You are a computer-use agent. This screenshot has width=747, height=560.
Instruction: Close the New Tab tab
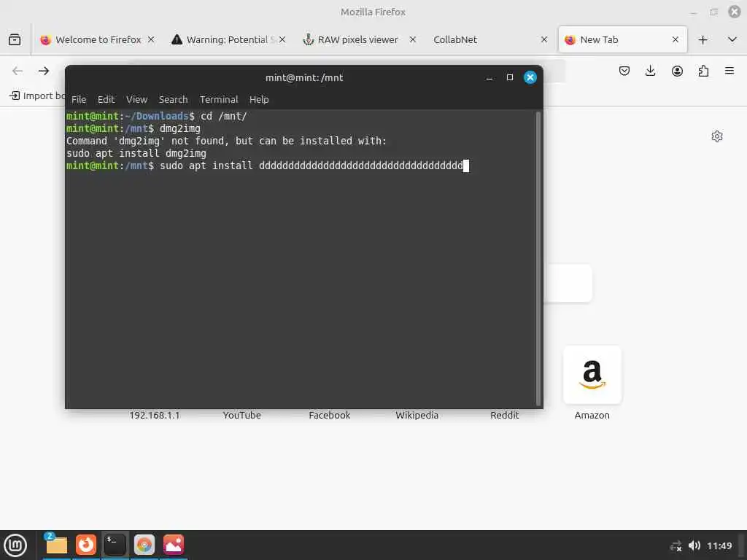point(676,39)
